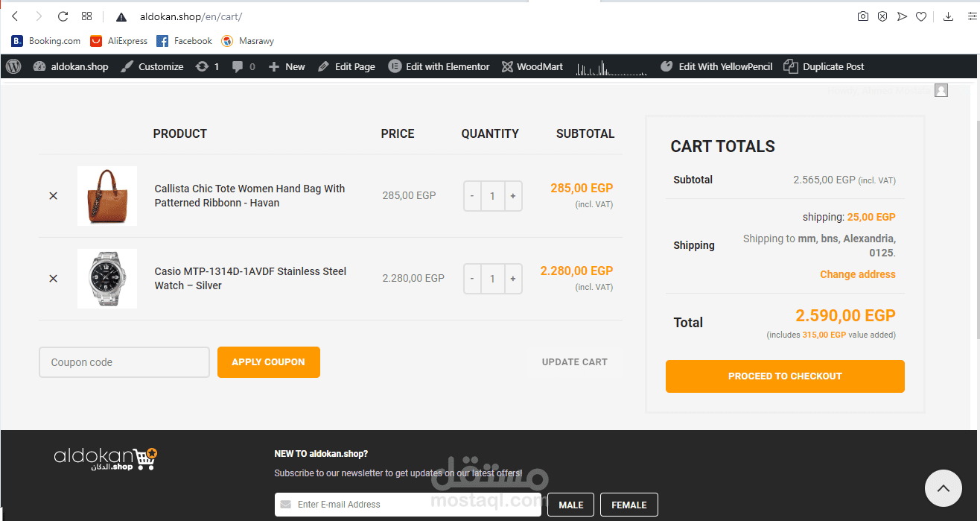Screen dimensions: 980x521
Task: Remove the Casio watch from the cart
Action: pyautogui.click(x=53, y=279)
